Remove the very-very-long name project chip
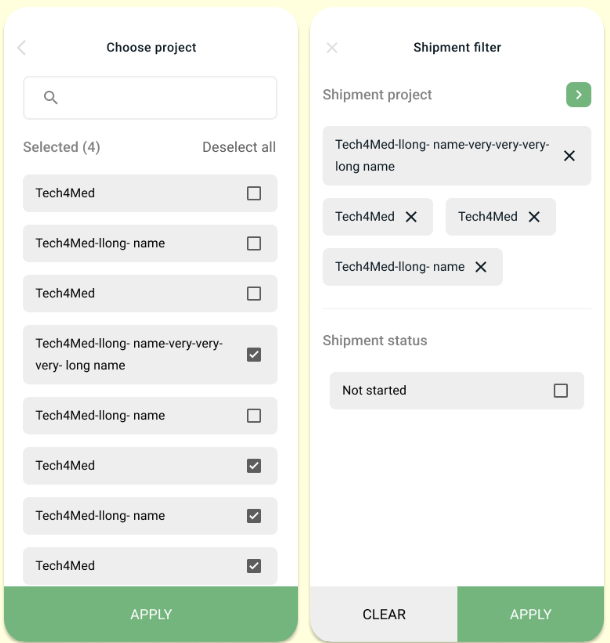Viewport: 610px width, 643px height. [569, 156]
